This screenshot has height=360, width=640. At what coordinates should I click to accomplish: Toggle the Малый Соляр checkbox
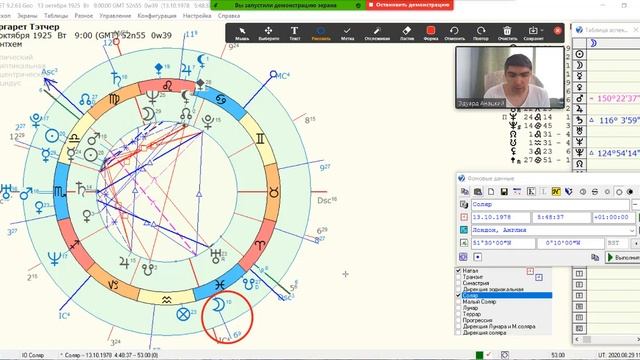pos(458,302)
